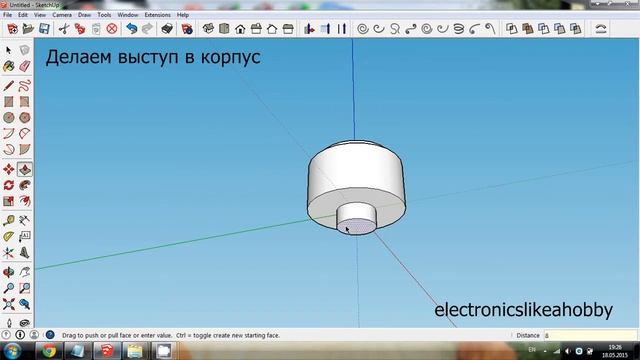Open the Camera menu
The height and width of the screenshot is (360, 640).
(62, 15)
